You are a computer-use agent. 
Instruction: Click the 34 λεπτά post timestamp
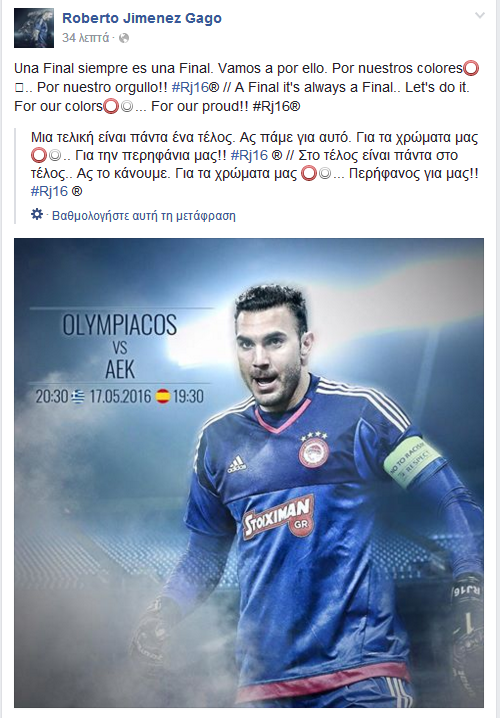[x=86, y=38]
